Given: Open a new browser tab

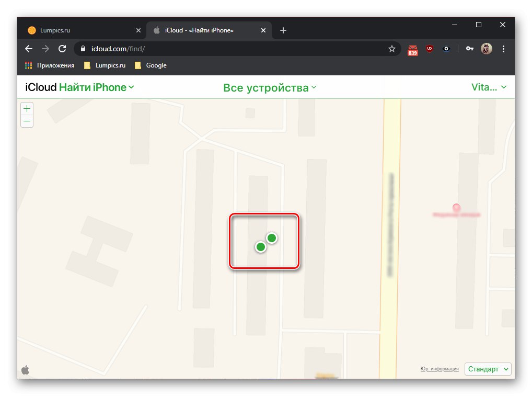Looking at the screenshot, I should 283,30.
